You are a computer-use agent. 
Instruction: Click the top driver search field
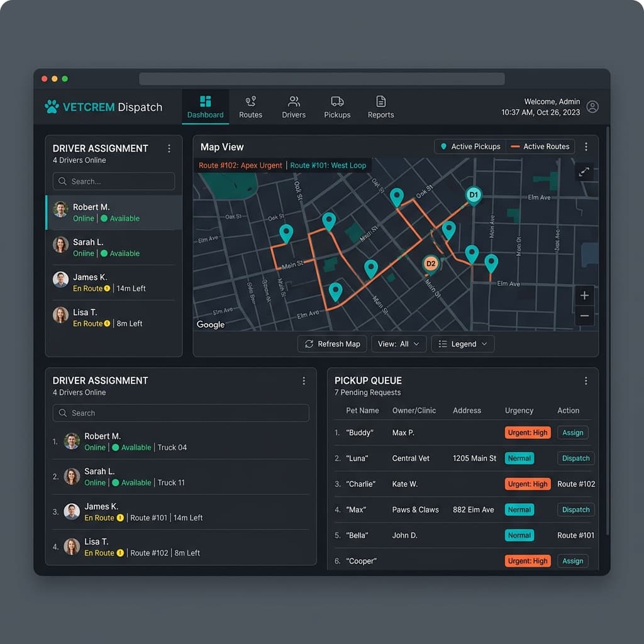pyautogui.click(x=114, y=181)
